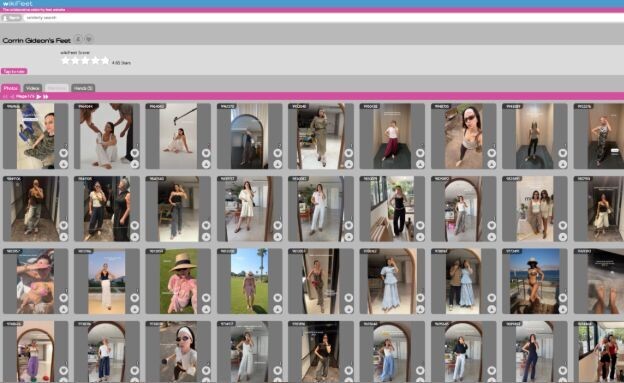Heart the bikini by the sea photo
Image resolution: width=624 pixels, height=383 pixels.
tap(563, 298)
